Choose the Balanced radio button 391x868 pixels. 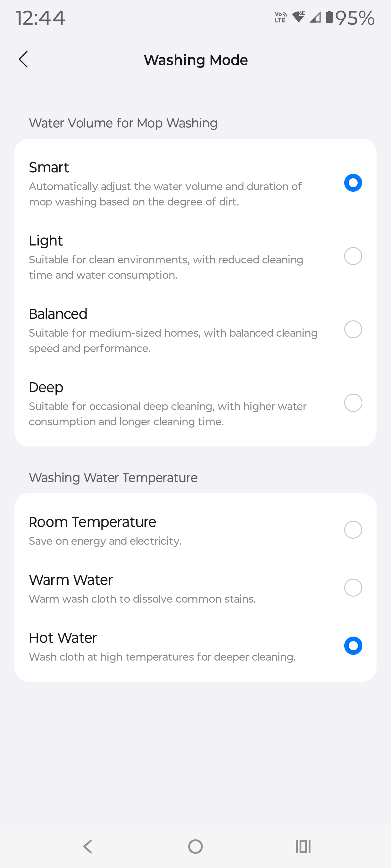[x=353, y=329]
